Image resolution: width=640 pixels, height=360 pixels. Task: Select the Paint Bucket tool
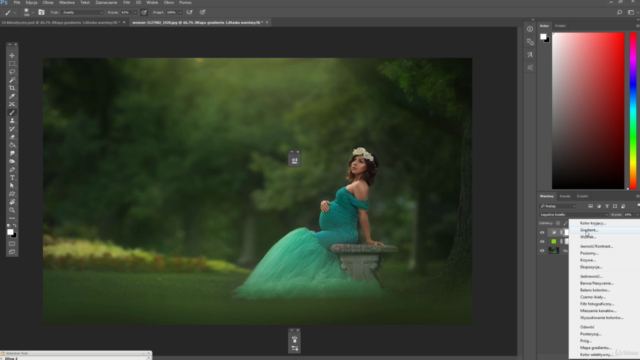12,145
